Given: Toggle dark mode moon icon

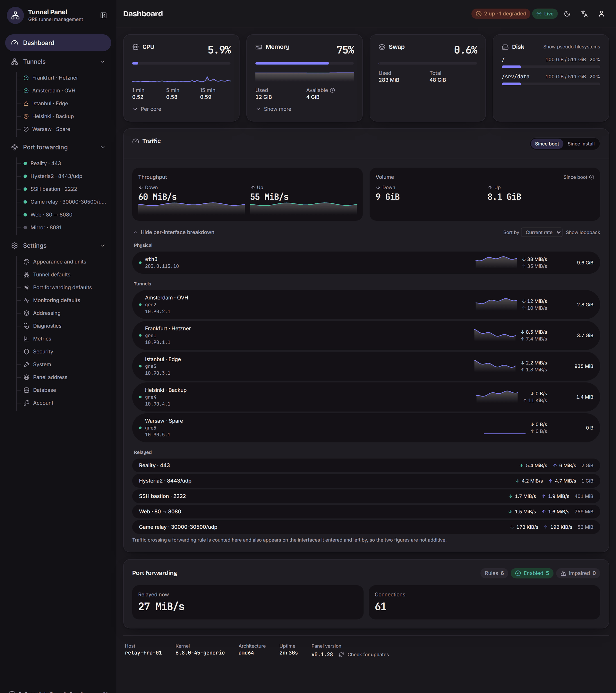Looking at the screenshot, I should (x=567, y=13).
